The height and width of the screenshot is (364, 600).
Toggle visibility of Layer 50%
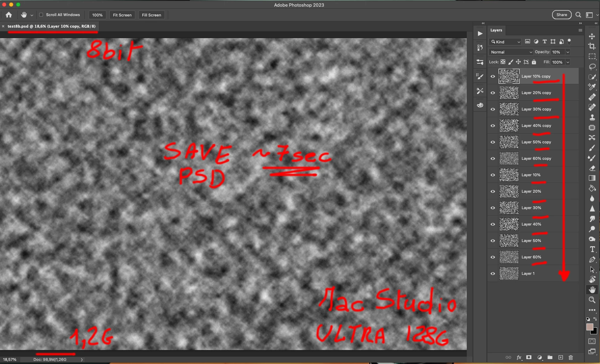point(493,241)
